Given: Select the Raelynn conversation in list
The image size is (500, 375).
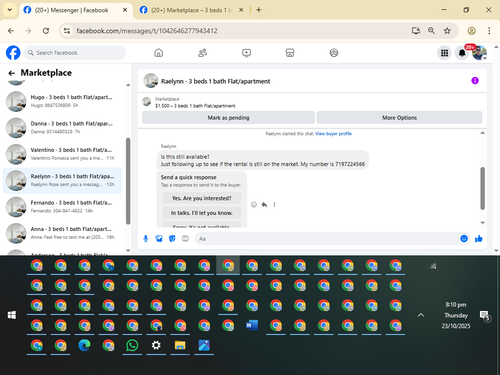Looking at the screenshot, I should [x=62, y=180].
